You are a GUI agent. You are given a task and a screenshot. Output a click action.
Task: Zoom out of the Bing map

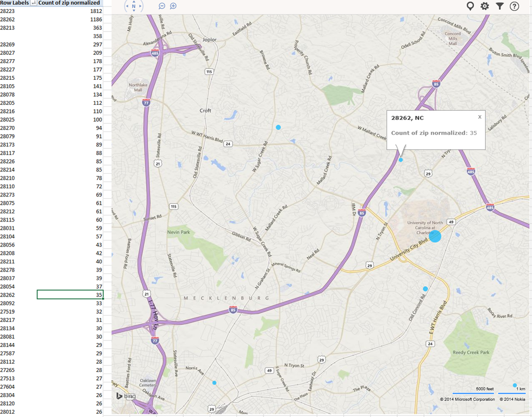pyautogui.click(x=162, y=6)
